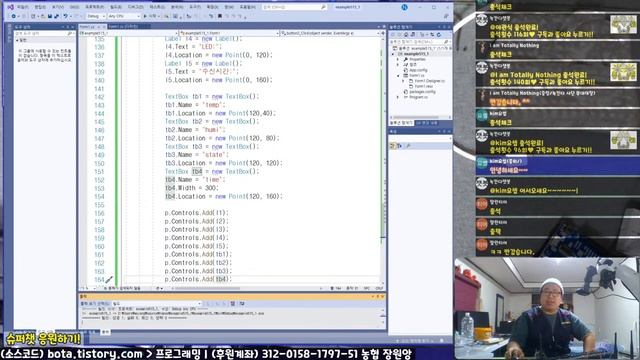The width and height of the screenshot is (640, 360).
Task: Collapse the Form1.cs node in Solution Explorer
Action: click(x=398, y=76)
